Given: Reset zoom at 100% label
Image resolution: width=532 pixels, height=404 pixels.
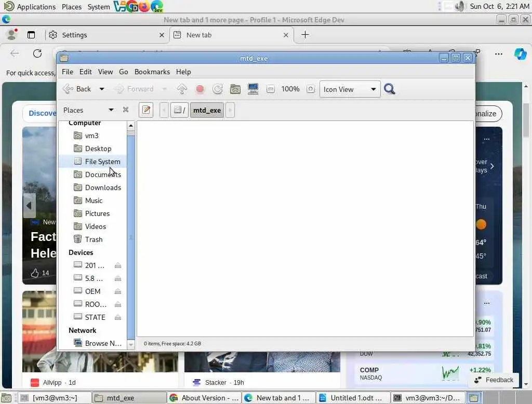Looking at the screenshot, I should pyautogui.click(x=290, y=89).
